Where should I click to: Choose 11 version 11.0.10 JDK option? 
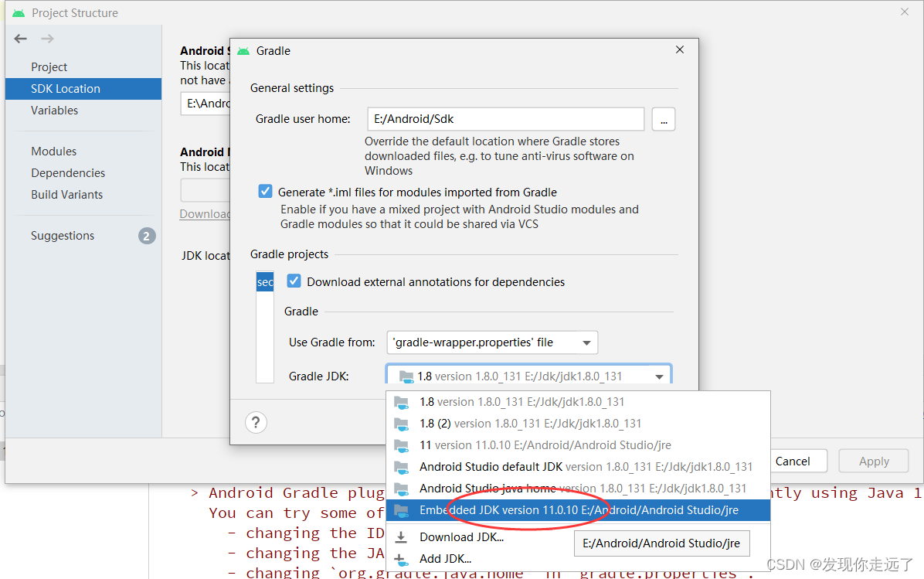pyautogui.click(x=578, y=445)
